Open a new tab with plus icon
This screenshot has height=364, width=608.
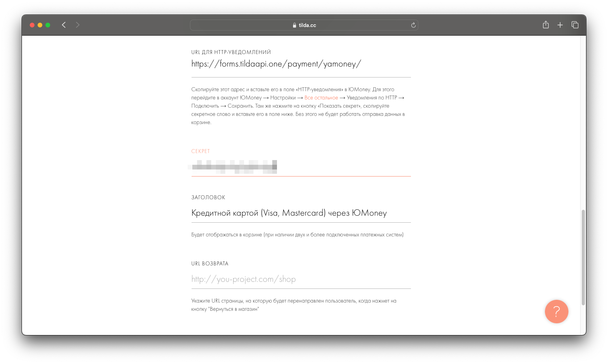coord(560,25)
